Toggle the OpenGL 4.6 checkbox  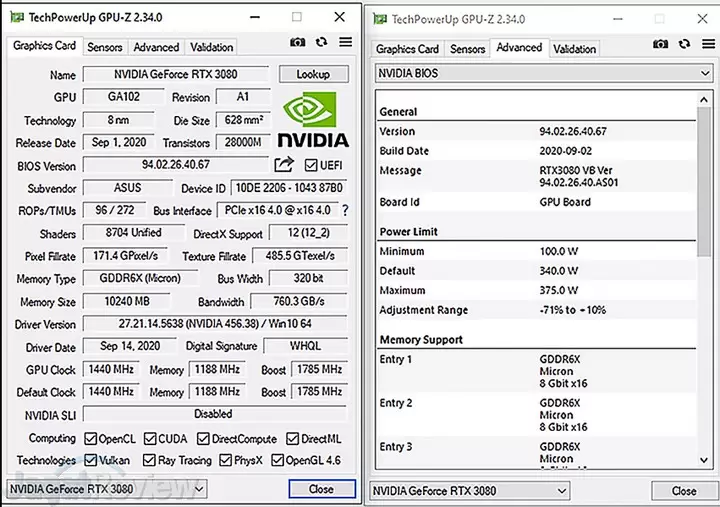pos(277,460)
